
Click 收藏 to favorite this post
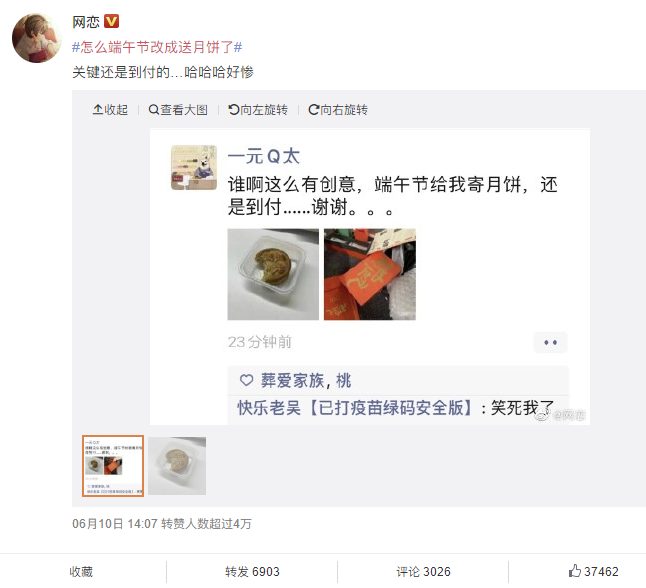(x=81, y=572)
